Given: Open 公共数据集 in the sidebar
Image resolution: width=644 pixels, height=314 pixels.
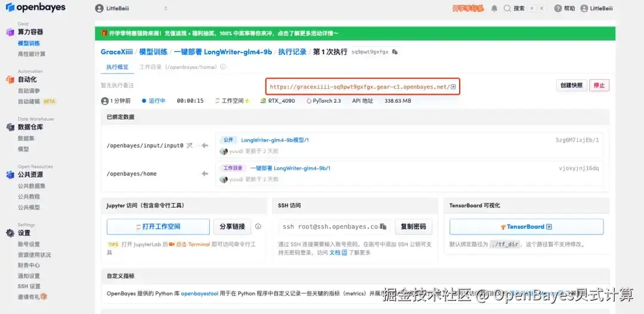Looking at the screenshot, I should 32,186.
